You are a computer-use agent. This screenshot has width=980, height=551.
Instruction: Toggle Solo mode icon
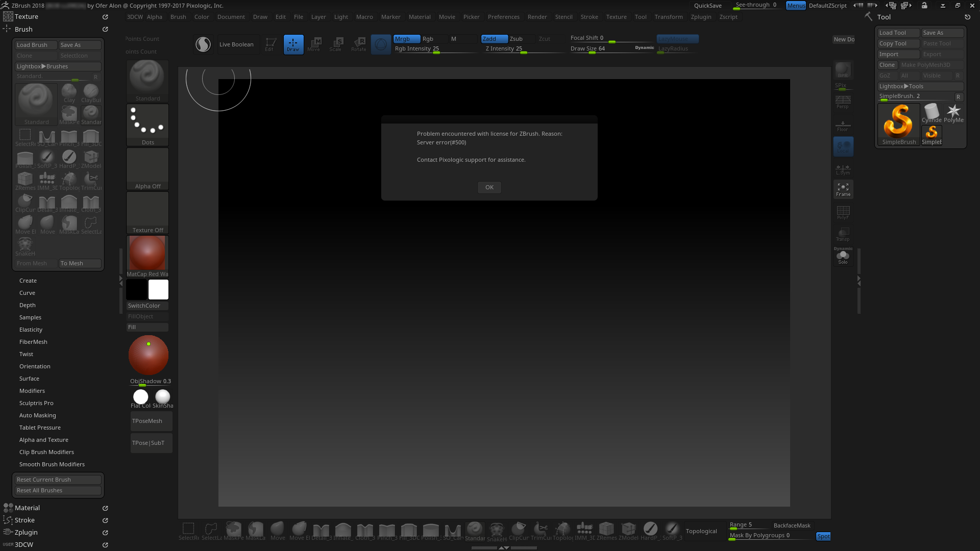843,257
